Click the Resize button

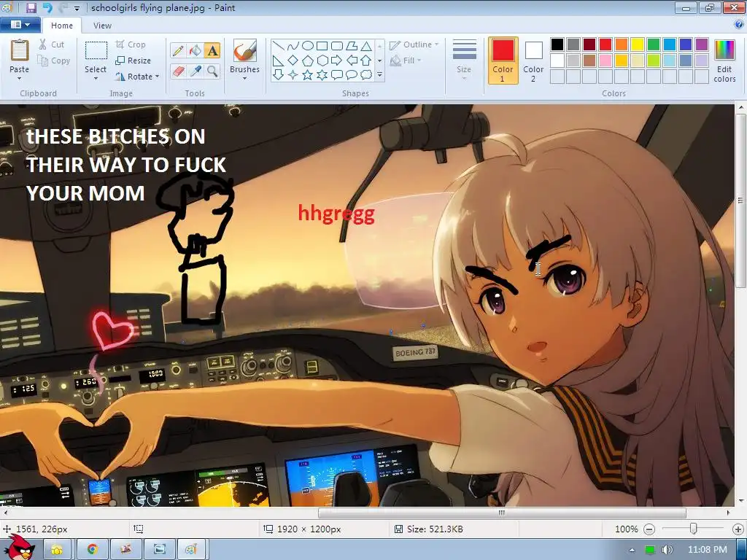coord(133,61)
